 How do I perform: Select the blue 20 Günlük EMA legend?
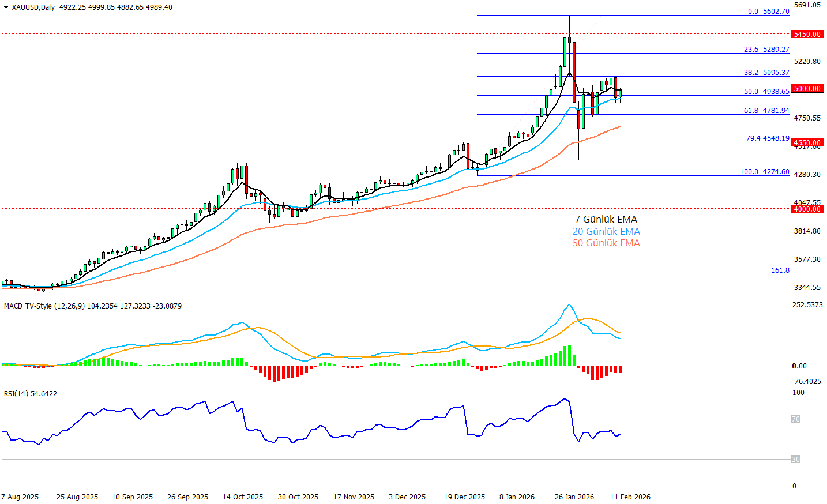point(606,231)
